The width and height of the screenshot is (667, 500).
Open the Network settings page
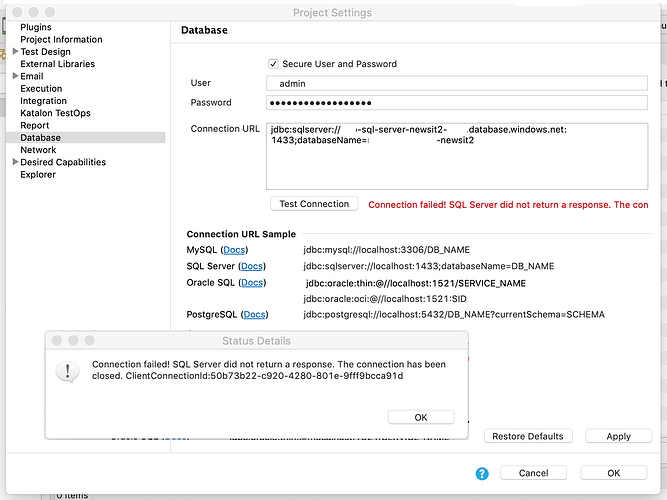[x=38, y=150]
